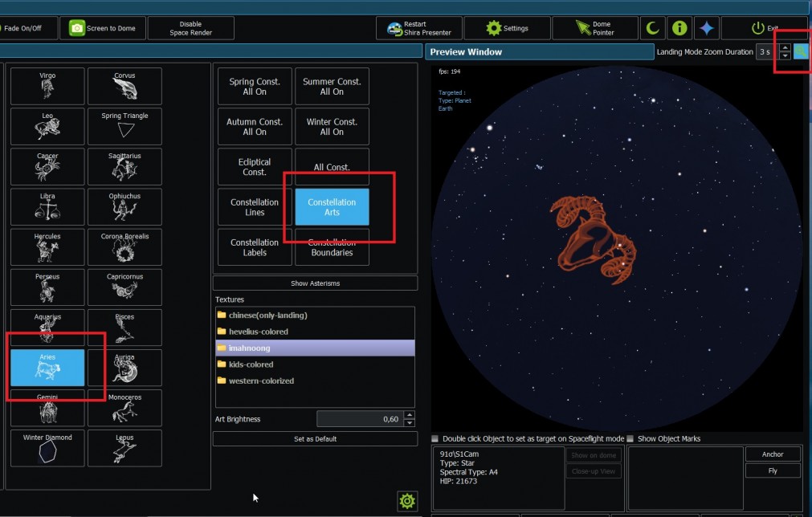812x517 pixels.
Task: Click the Fly button
Action: pos(773,470)
